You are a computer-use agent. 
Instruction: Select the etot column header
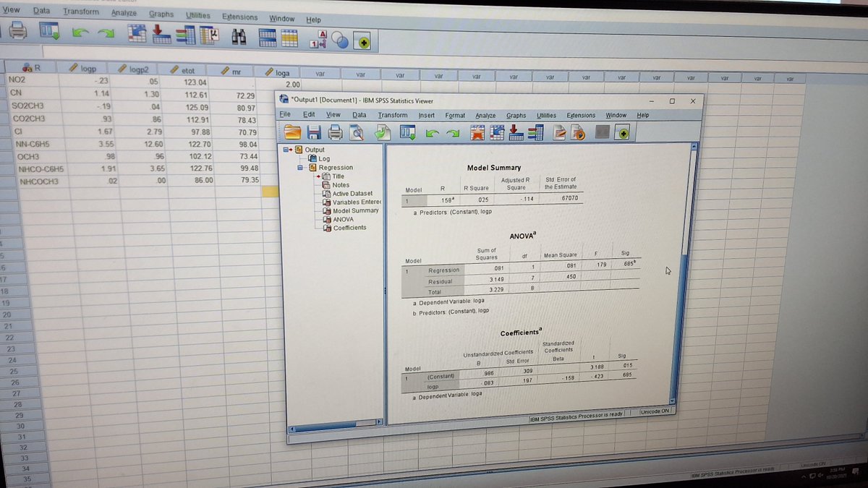pos(183,70)
